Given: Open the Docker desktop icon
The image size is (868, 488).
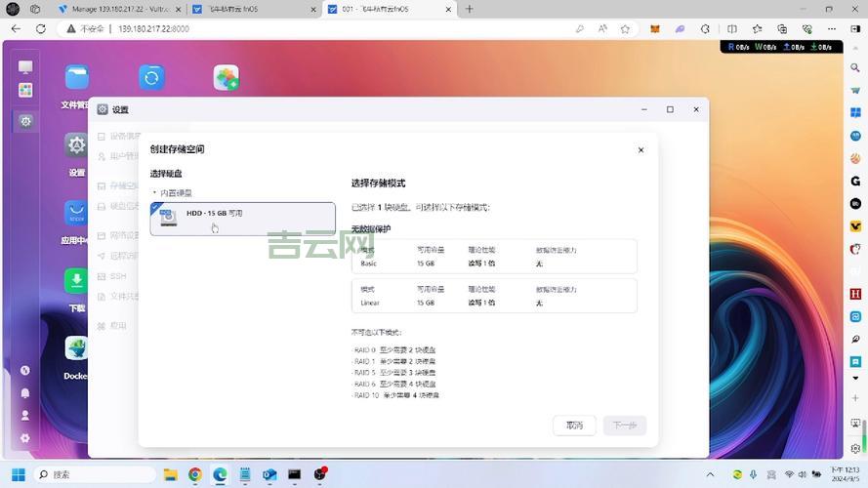Looking at the screenshot, I should coord(76,348).
